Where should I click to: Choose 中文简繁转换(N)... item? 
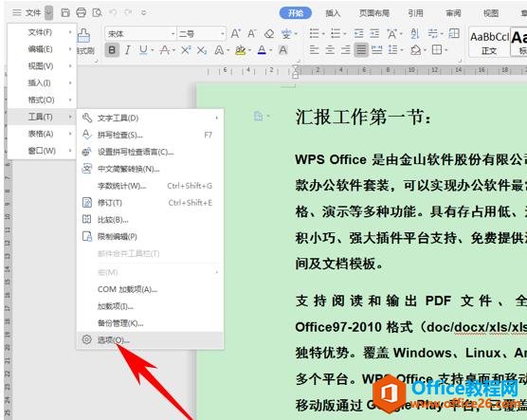click(151, 169)
